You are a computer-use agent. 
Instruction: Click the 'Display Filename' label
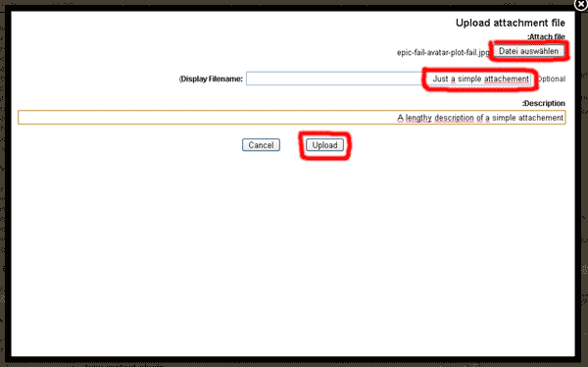click(x=211, y=79)
